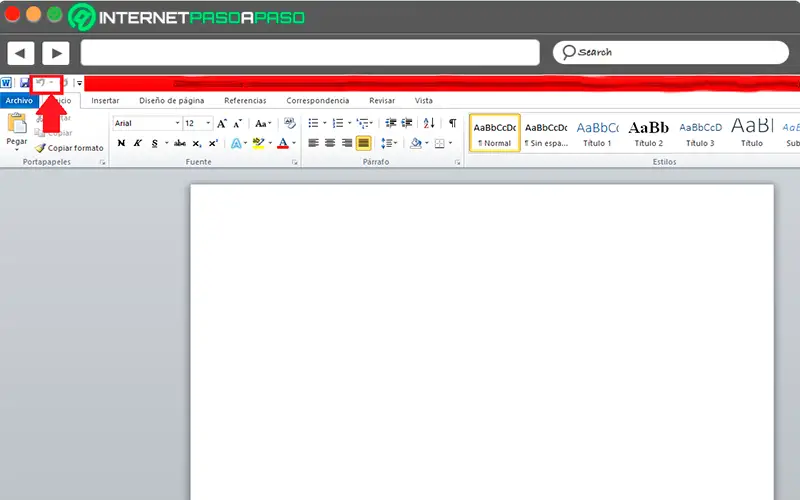Image resolution: width=800 pixels, height=500 pixels.
Task: Toggle superscript formatting
Action: tap(213, 143)
